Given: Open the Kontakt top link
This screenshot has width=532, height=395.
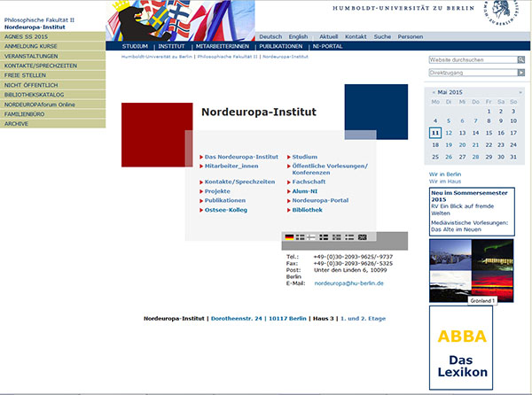Looking at the screenshot, I should point(356,36).
